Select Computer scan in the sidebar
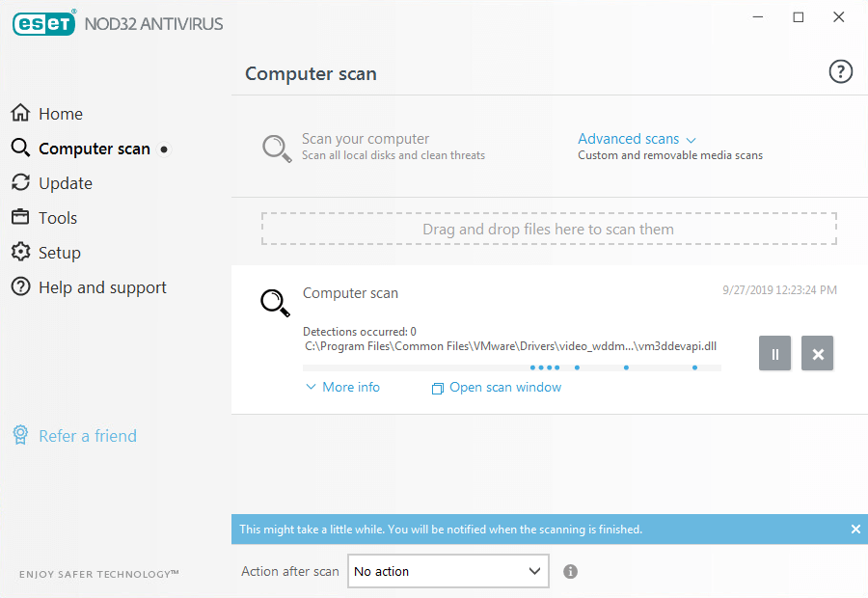Viewport: 868px width, 598px height. (94, 149)
